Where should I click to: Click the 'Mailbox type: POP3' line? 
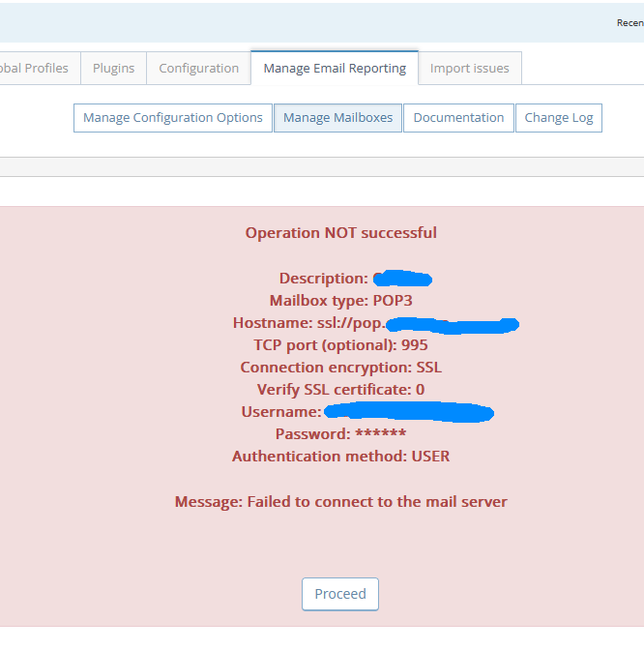click(x=340, y=301)
